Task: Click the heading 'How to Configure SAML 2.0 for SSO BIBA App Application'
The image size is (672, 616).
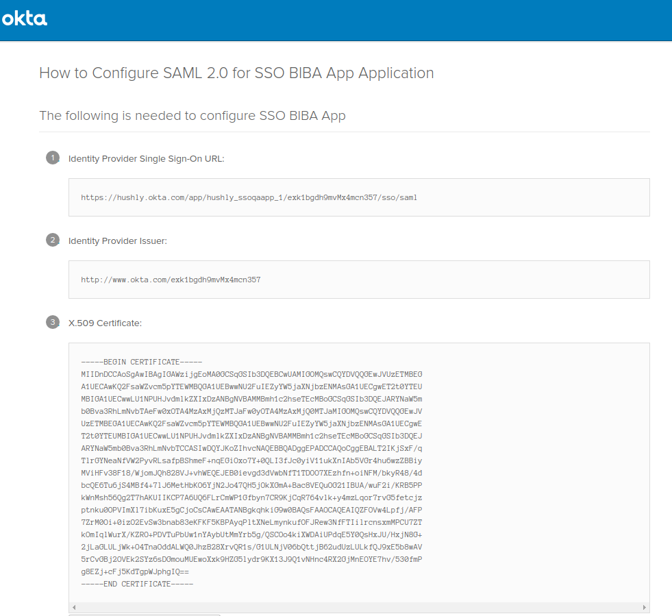Action: (x=236, y=73)
